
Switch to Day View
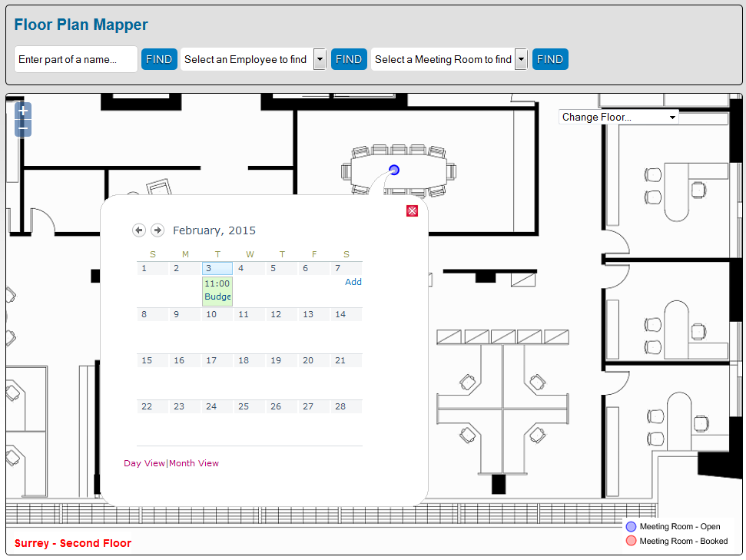point(144,463)
